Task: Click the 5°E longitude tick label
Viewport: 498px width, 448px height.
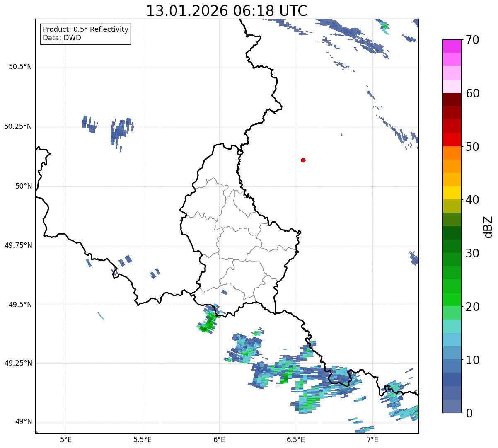Action: click(x=66, y=439)
